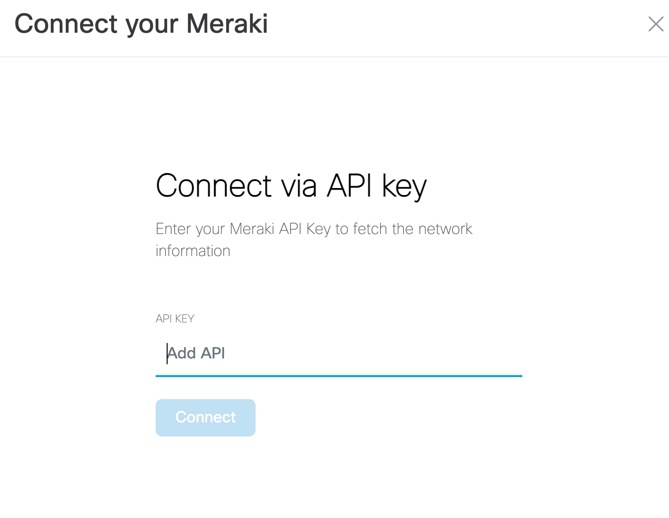Select the 'Connect via API key' heading
The width and height of the screenshot is (669, 518).
pyautogui.click(x=291, y=186)
